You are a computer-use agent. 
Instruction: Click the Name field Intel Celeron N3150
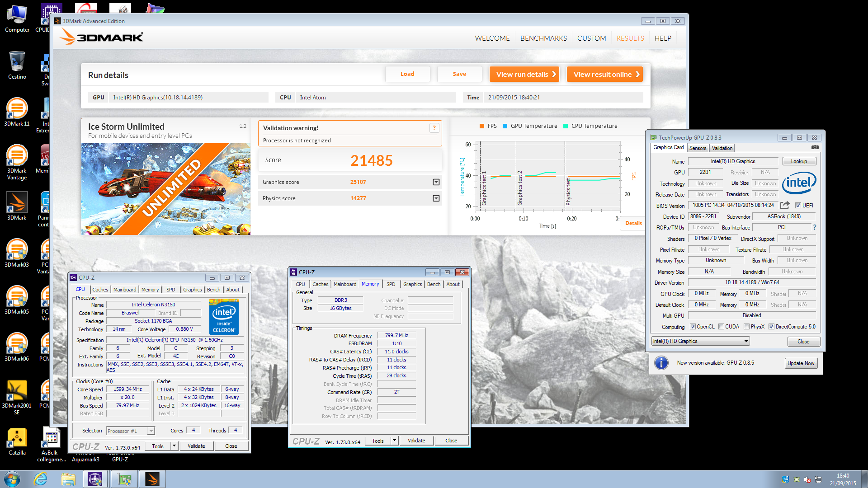153,305
